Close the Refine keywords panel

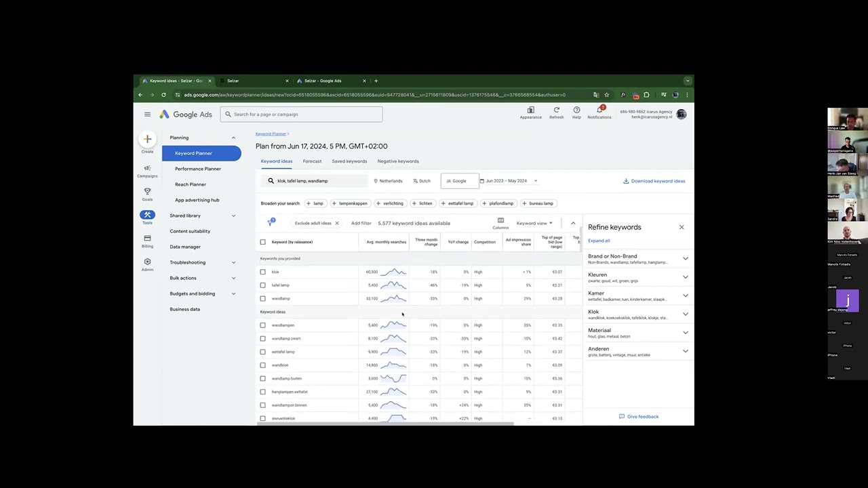[x=682, y=227]
